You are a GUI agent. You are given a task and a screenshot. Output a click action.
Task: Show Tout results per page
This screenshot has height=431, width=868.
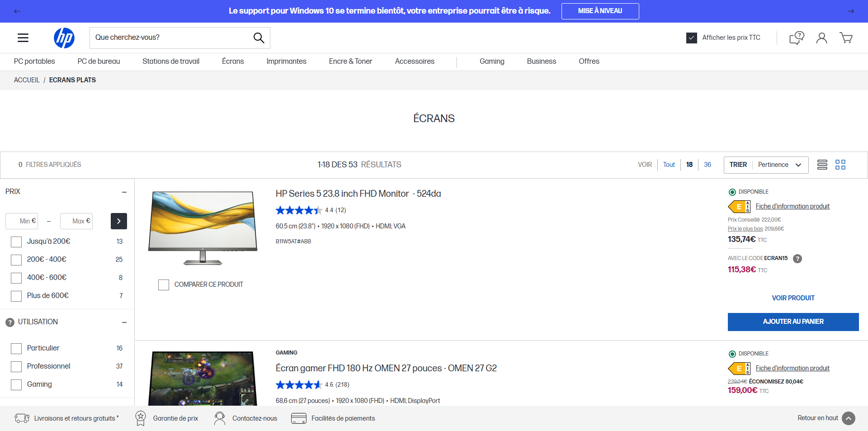click(x=669, y=165)
